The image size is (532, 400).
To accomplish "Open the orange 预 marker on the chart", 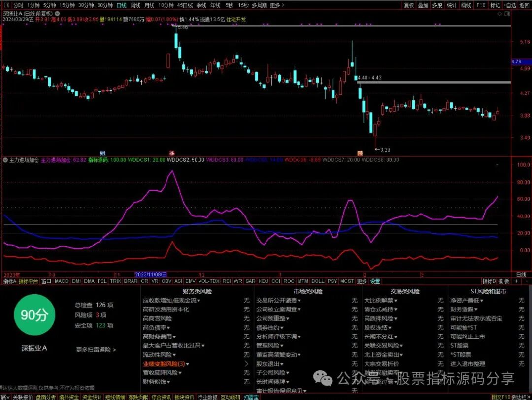I will tap(360, 153).
